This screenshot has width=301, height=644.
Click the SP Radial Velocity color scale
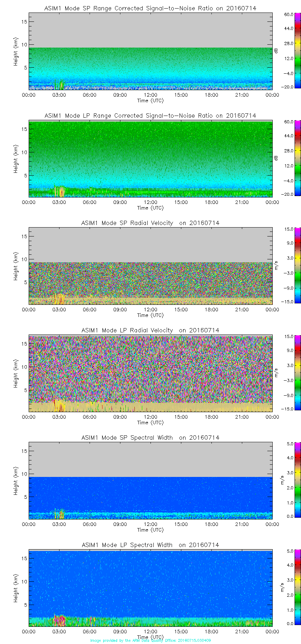tap(288, 265)
